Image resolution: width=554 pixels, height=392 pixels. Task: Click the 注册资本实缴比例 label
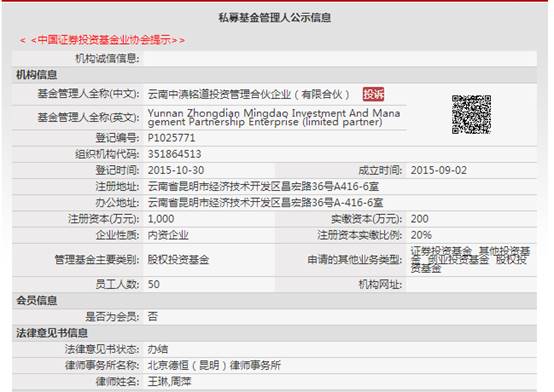pos(360,235)
